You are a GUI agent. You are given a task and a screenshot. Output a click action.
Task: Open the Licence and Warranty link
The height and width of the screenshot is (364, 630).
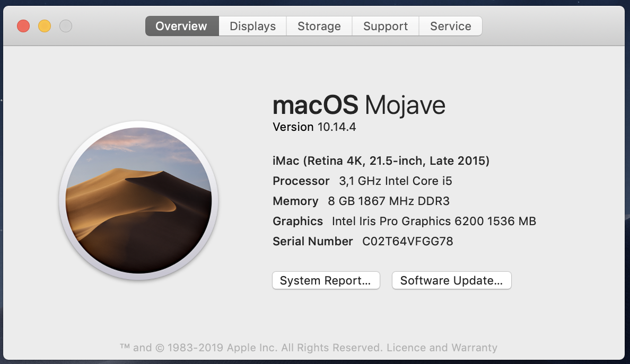[x=442, y=348]
